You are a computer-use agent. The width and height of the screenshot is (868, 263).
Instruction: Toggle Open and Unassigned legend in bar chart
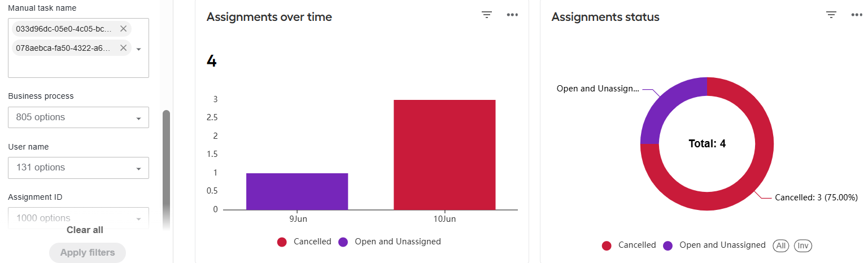390,242
